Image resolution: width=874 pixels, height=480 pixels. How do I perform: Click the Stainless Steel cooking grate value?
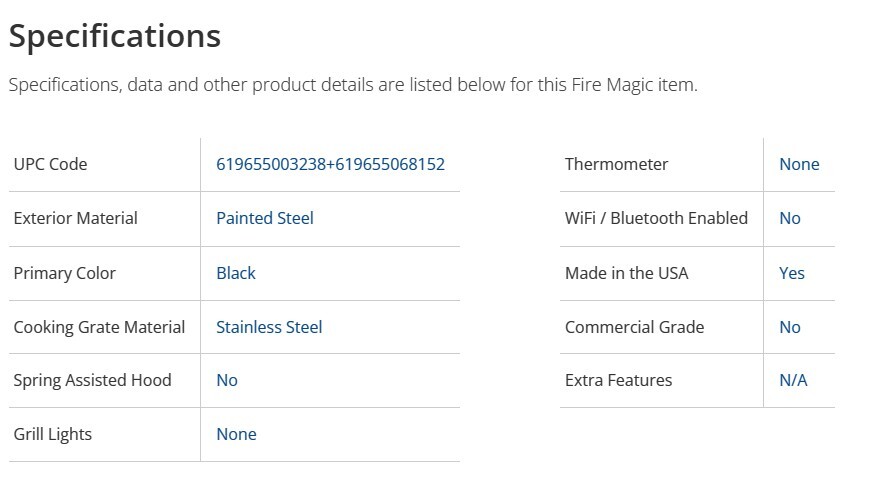tap(269, 327)
